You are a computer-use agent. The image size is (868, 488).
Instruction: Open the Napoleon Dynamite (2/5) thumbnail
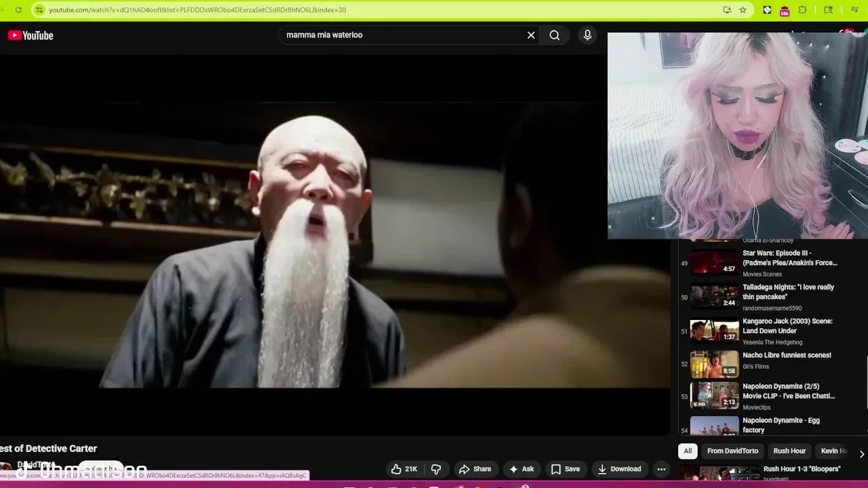point(714,396)
